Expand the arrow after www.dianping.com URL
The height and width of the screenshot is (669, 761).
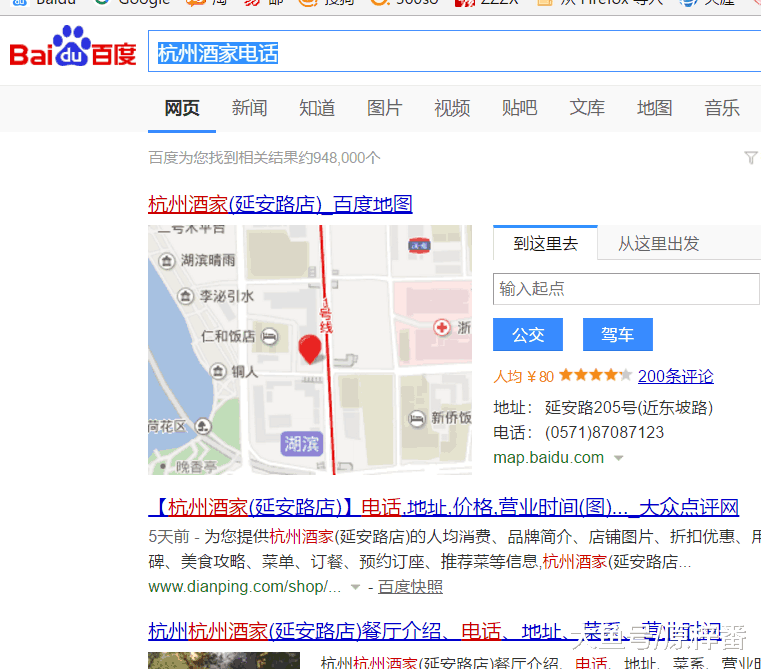(355, 587)
